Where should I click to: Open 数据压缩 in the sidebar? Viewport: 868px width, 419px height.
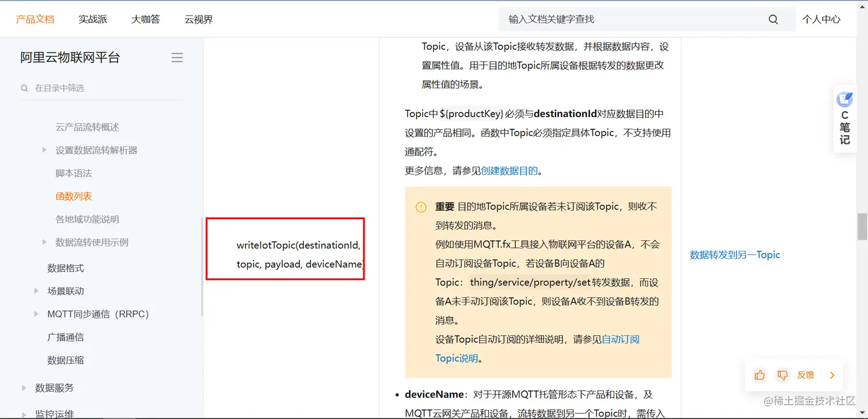65,360
